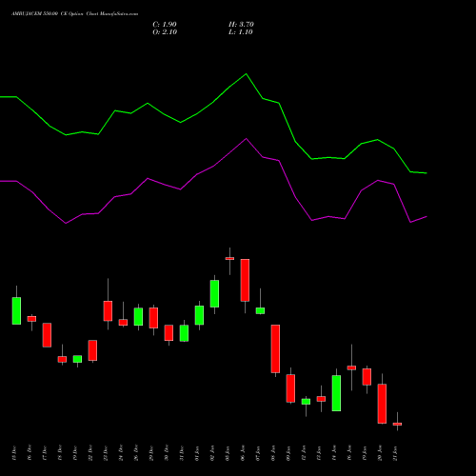476x476 pixels.
Task: Click the '15 Dec' date axis label
Action: [x=14, y=453]
